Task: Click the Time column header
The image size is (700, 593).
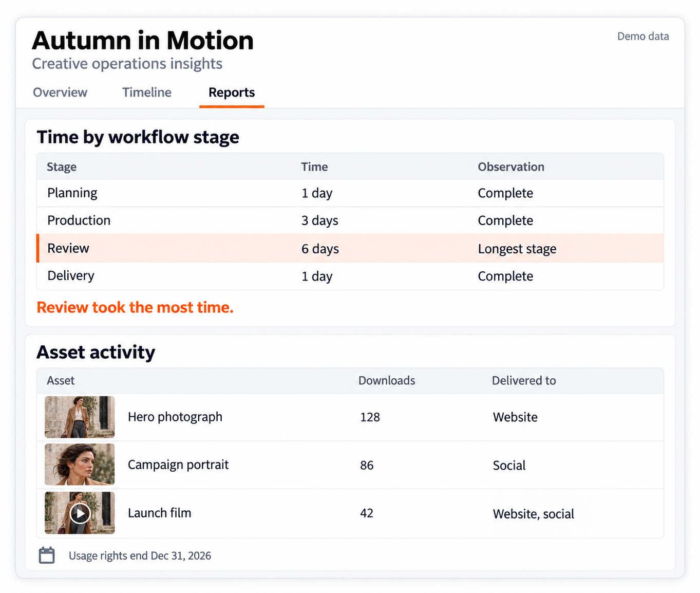Action: point(314,167)
